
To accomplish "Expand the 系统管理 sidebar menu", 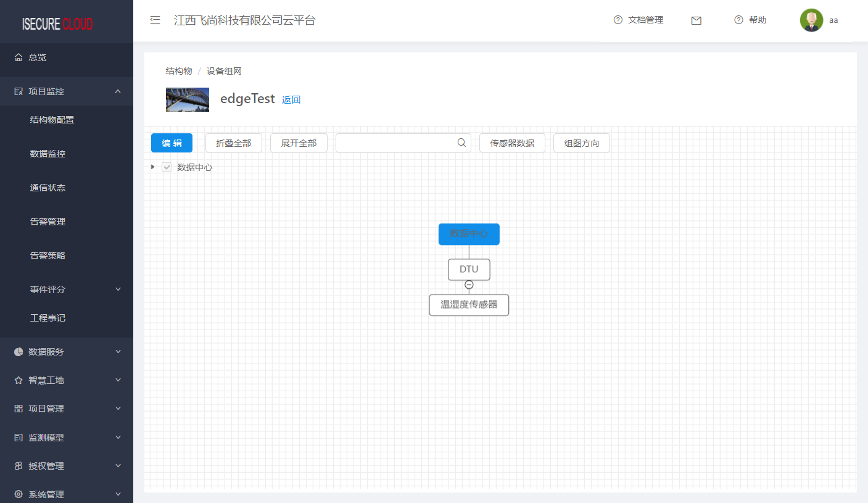I will 118,494.
